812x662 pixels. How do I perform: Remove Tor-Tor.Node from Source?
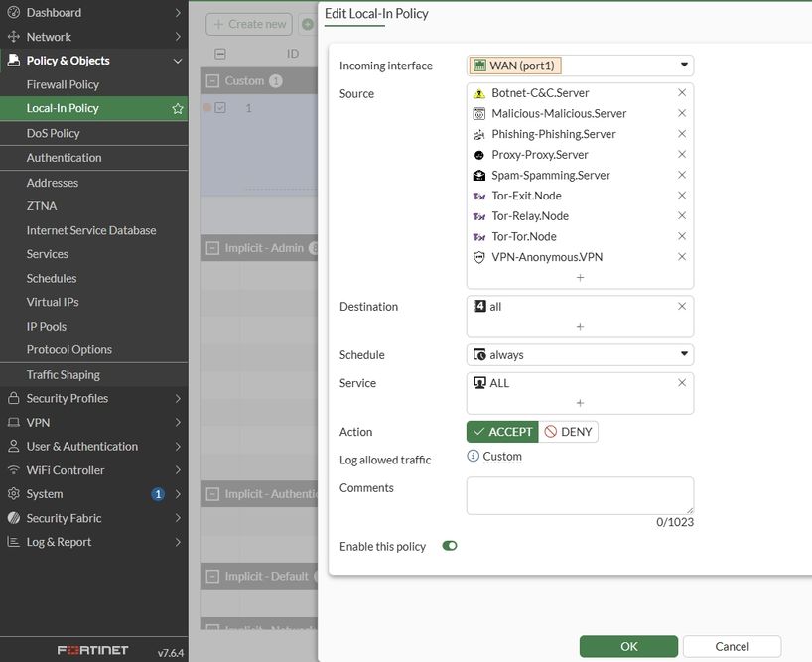tap(682, 236)
